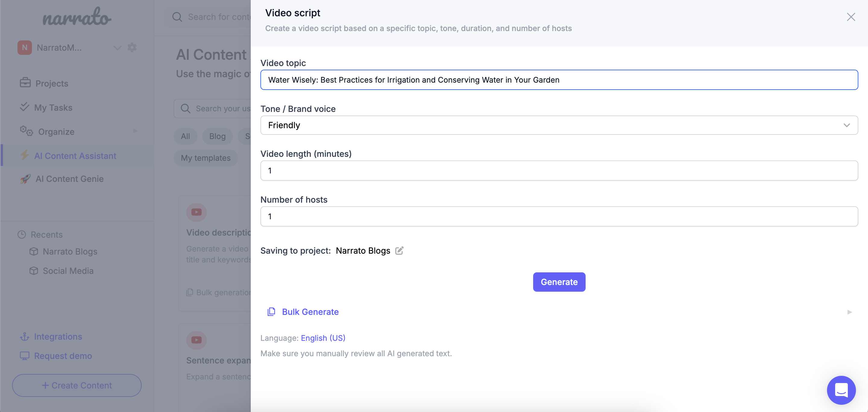Viewport: 868px width, 412px height.
Task: Click the Search your use case field
Action: (212, 109)
